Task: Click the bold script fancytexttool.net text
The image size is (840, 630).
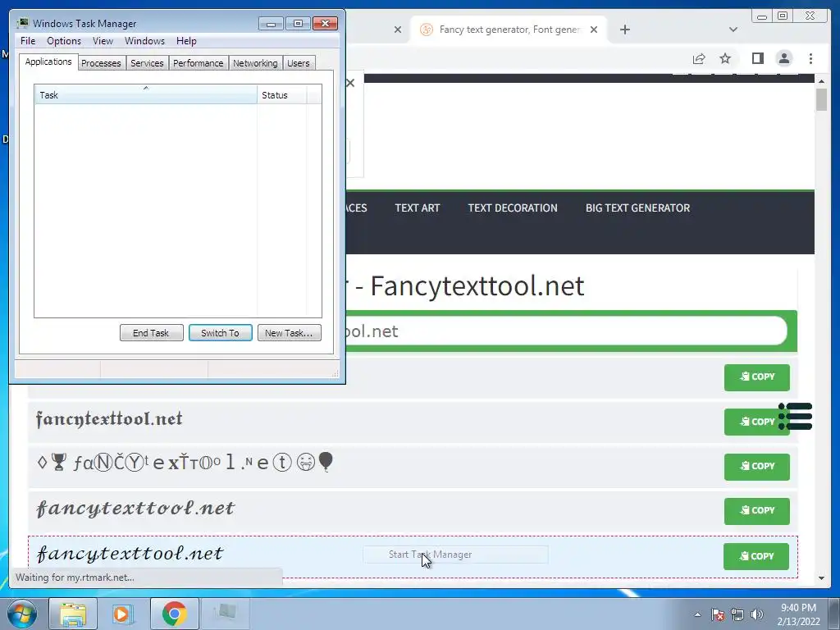Action: pyautogui.click(x=135, y=509)
